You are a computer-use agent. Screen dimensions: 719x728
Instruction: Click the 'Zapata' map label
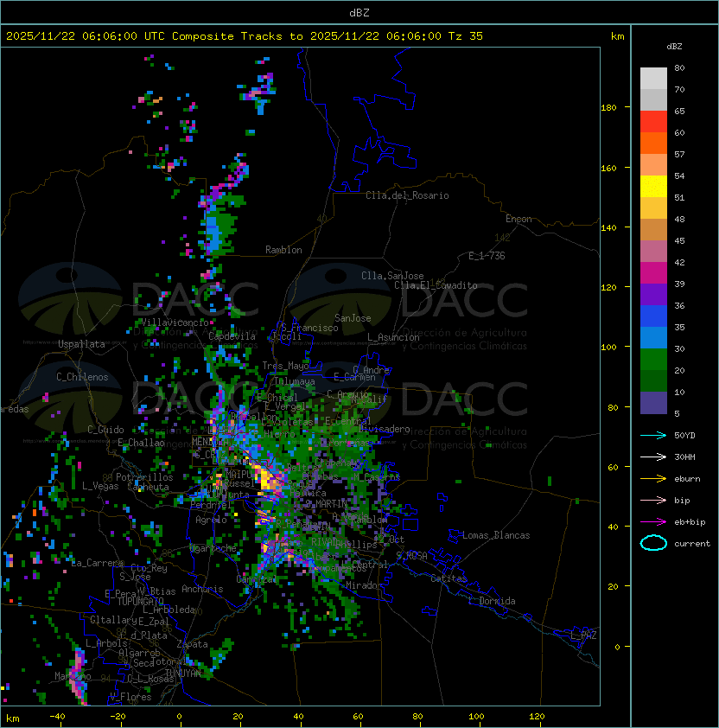192,644
